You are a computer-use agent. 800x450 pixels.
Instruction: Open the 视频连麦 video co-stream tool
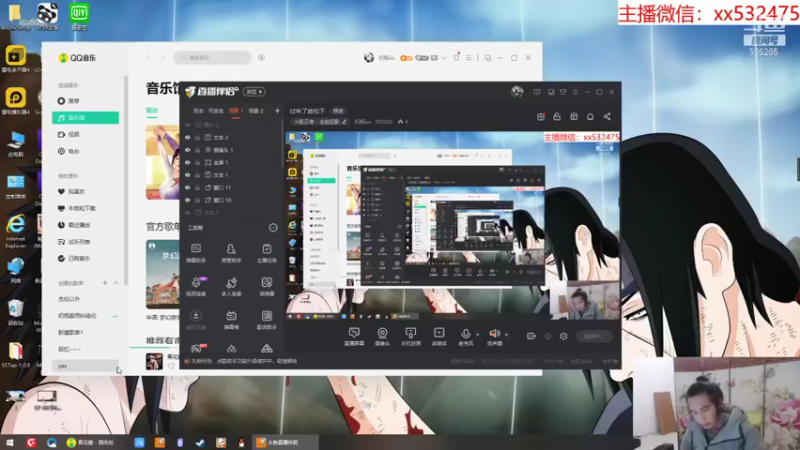point(196,287)
